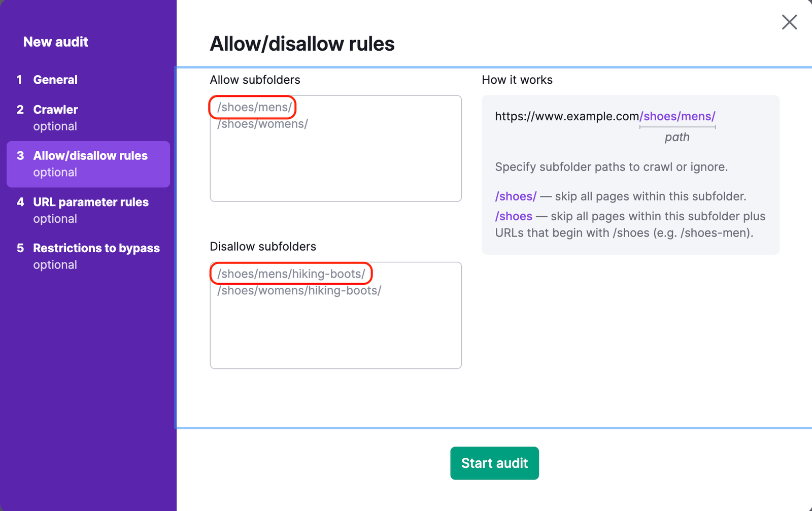Click inside the Disallow subfolders field
Viewport: 812px width, 511px height.
[x=335, y=330]
